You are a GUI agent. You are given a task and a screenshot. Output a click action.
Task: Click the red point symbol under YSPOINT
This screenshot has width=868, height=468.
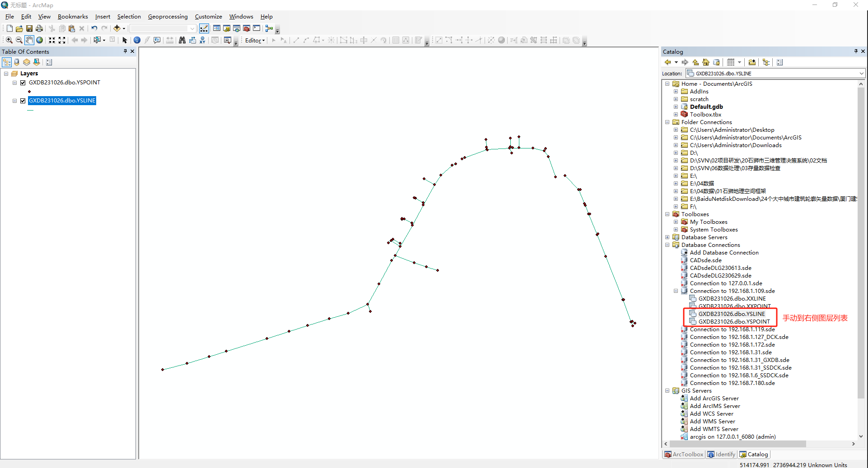tap(29, 92)
